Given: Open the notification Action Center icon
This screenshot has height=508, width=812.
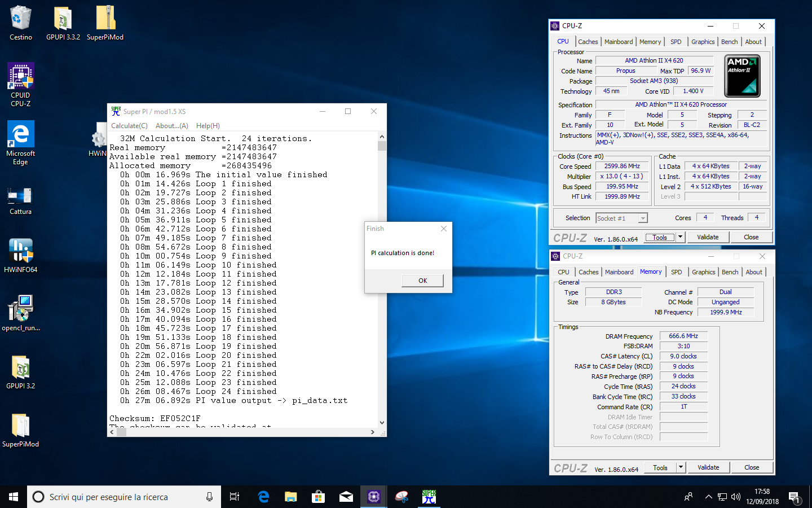Looking at the screenshot, I should coord(795,498).
